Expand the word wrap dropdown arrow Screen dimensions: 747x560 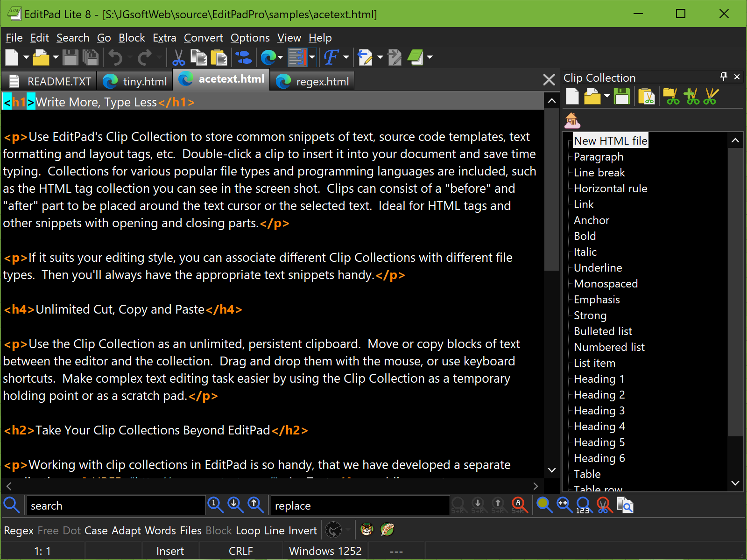(x=312, y=57)
